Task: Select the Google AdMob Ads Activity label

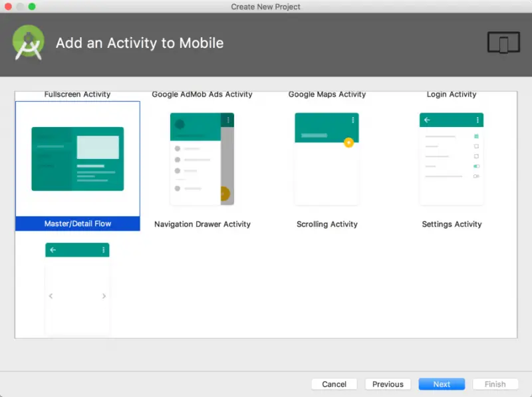Action: click(202, 94)
